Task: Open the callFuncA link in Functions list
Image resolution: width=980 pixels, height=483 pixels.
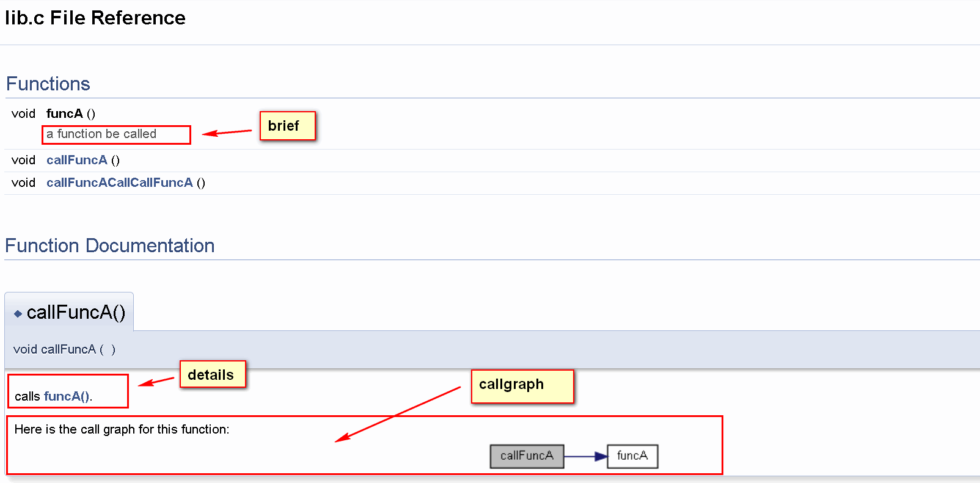Action: click(77, 160)
